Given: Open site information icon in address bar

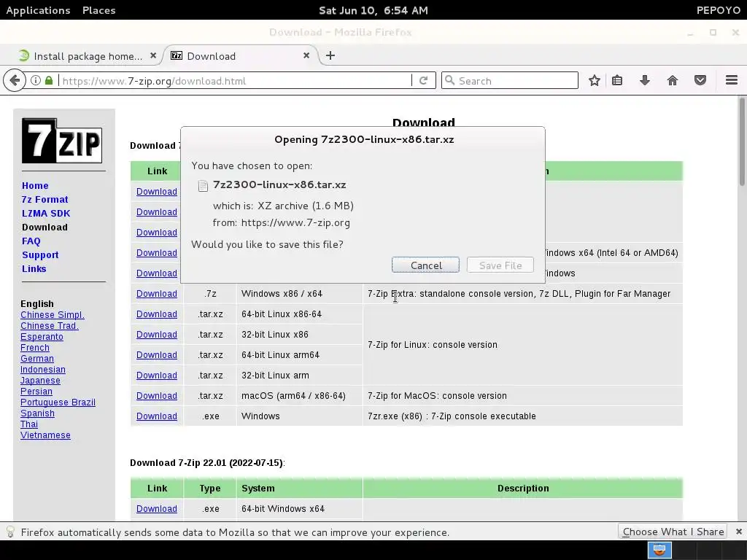Looking at the screenshot, I should click(x=36, y=80).
